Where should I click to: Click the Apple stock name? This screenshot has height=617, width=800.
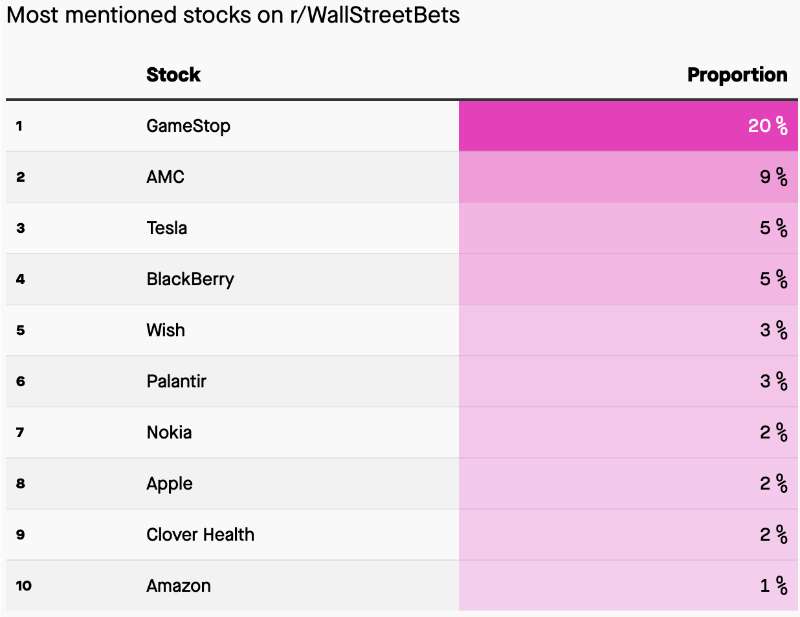pos(169,483)
